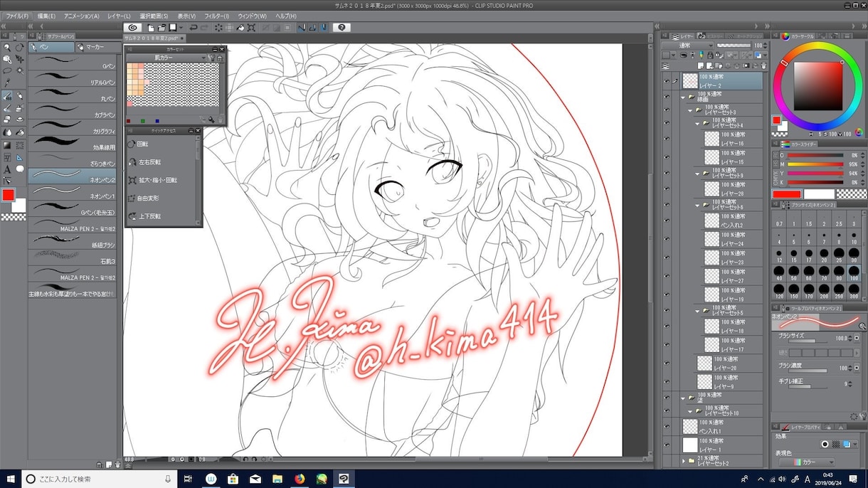Hide the レイヤー28 layer
868x488 pixels.
667,189
